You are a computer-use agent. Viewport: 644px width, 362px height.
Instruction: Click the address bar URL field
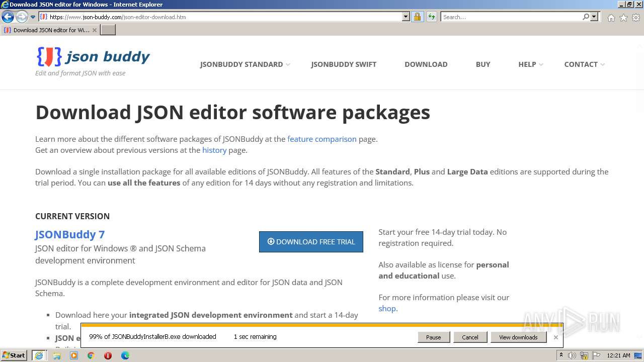coord(220,17)
